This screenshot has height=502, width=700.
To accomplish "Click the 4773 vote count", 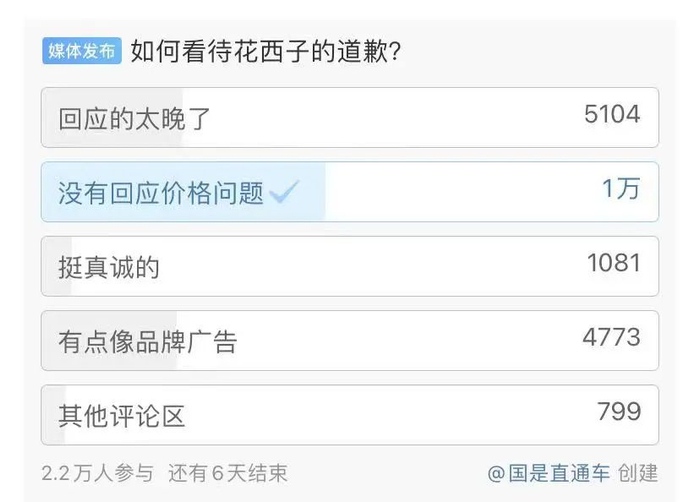I will 611,337.
